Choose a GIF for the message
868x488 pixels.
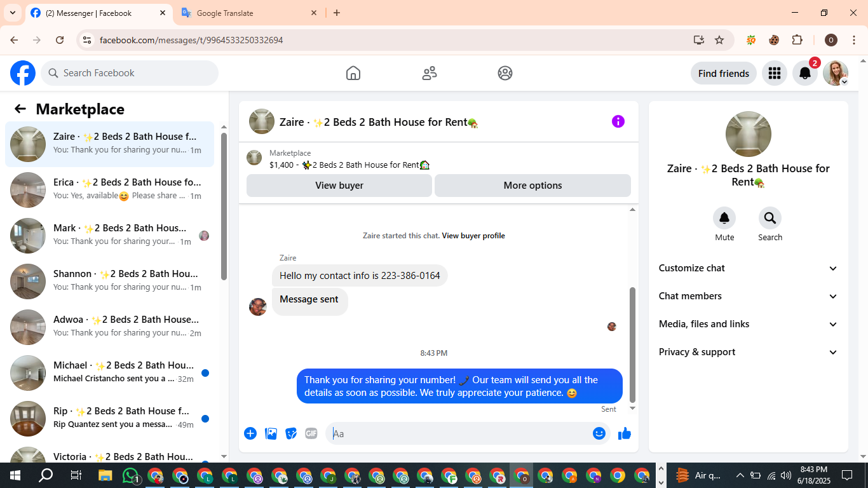coord(311,433)
